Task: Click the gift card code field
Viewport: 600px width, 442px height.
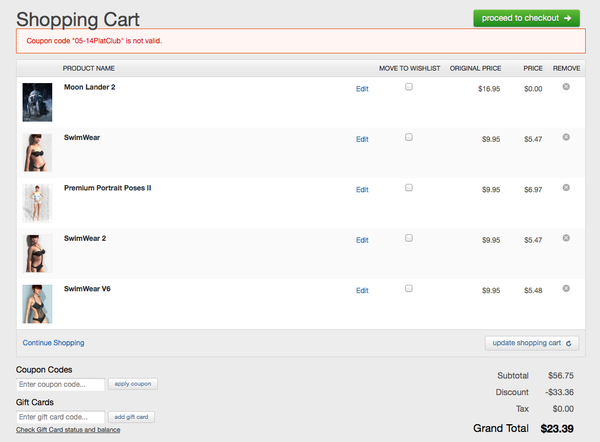Action: [61, 416]
